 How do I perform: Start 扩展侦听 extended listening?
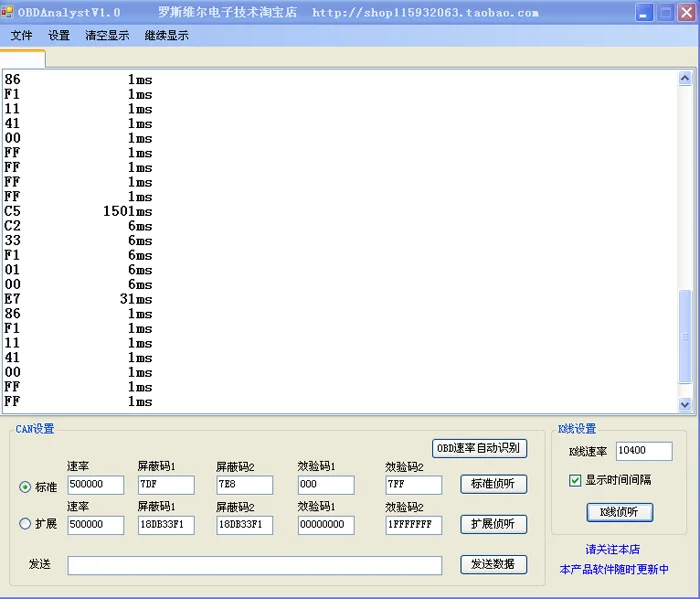493,524
